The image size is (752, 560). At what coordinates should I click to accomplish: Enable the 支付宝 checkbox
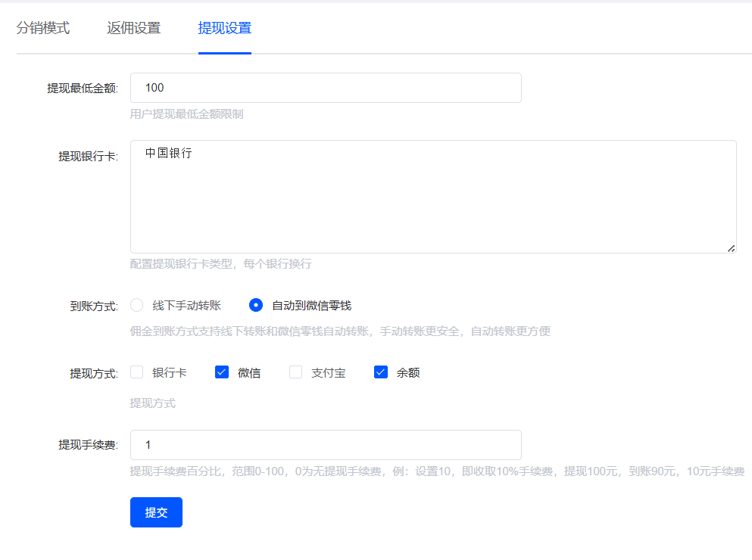coord(295,372)
